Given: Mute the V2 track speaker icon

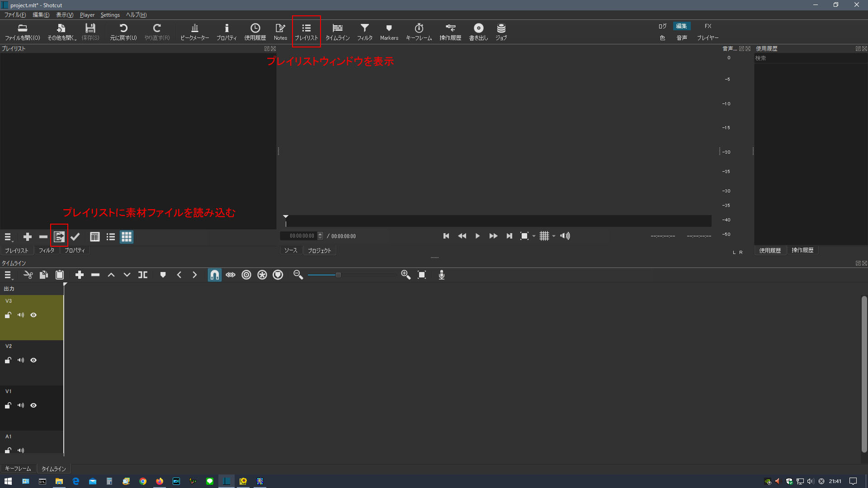Looking at the screenshot, I should [21, 360].
